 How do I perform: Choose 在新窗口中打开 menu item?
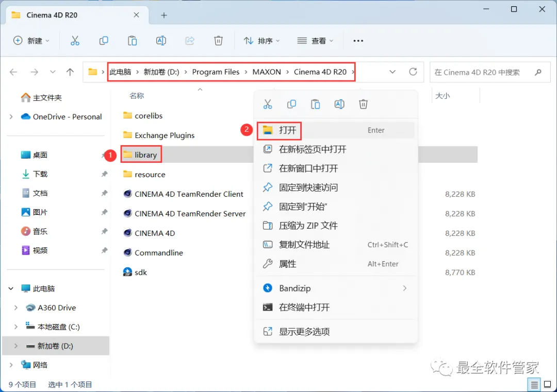point(336,168)
